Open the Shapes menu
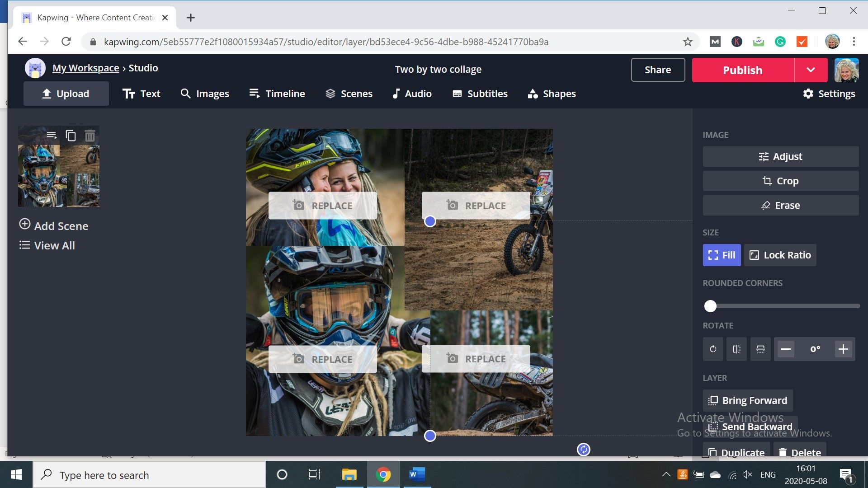 [552, 94]
